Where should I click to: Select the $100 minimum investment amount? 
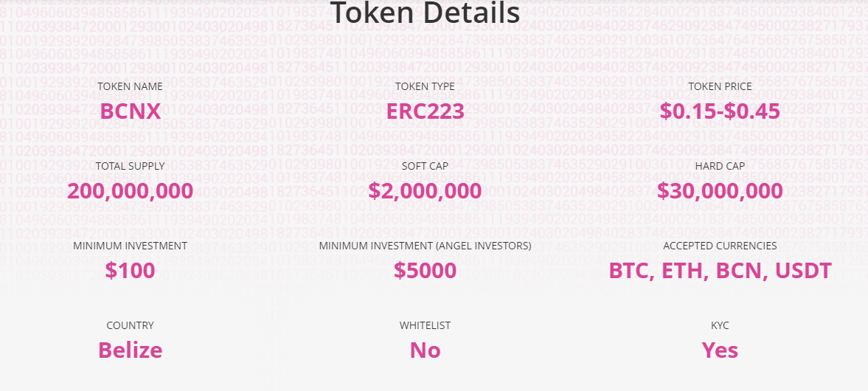pos(130,271)
